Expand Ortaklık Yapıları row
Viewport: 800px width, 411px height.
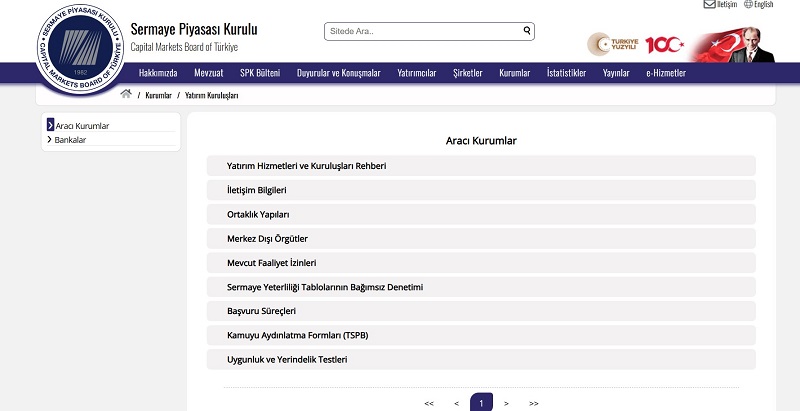click(481, 214)
